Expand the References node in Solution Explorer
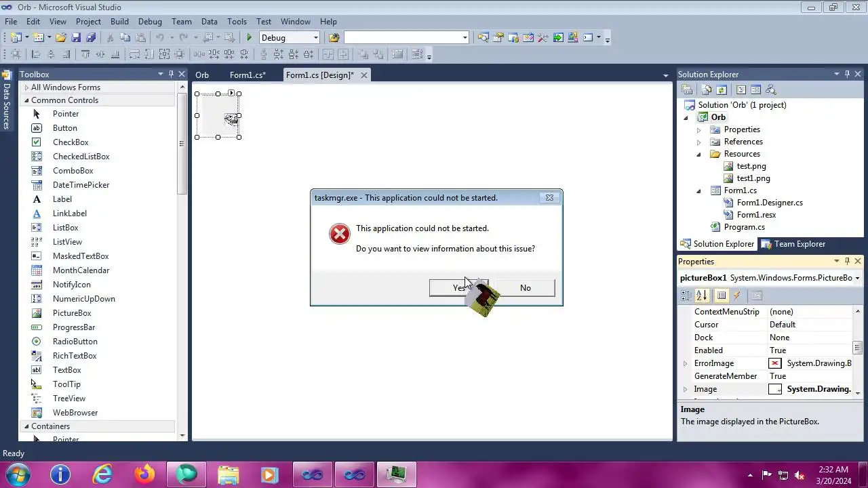Viewport: 868px width, 488px height. click(x=699, y=142)
